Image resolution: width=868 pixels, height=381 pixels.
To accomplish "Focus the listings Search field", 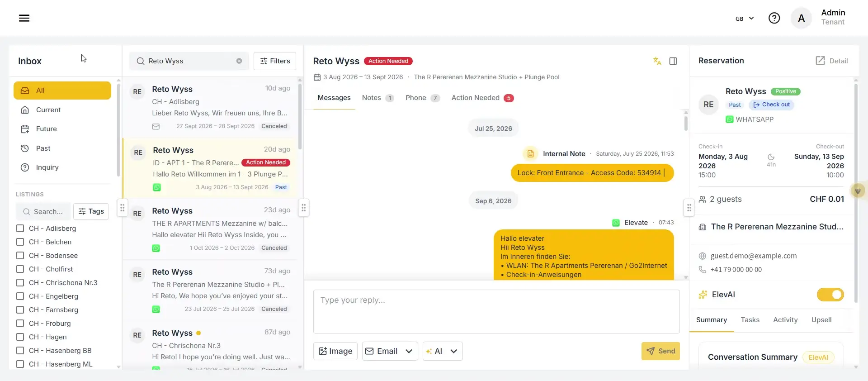I will 43,212.
